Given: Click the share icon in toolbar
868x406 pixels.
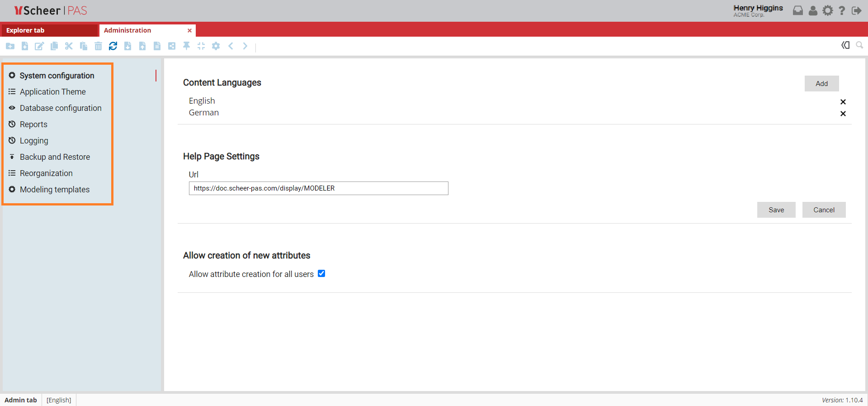Looking at the screenshot, I should pos(172,46).
